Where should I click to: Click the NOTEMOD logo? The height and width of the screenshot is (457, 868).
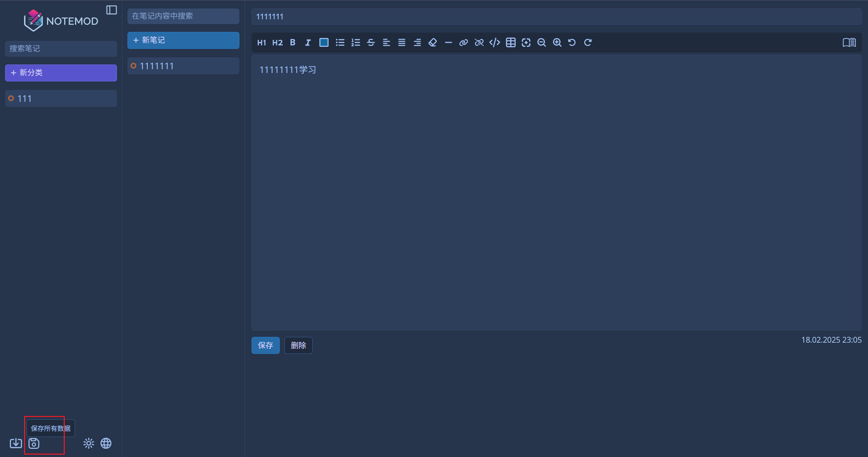coord(61,20)
